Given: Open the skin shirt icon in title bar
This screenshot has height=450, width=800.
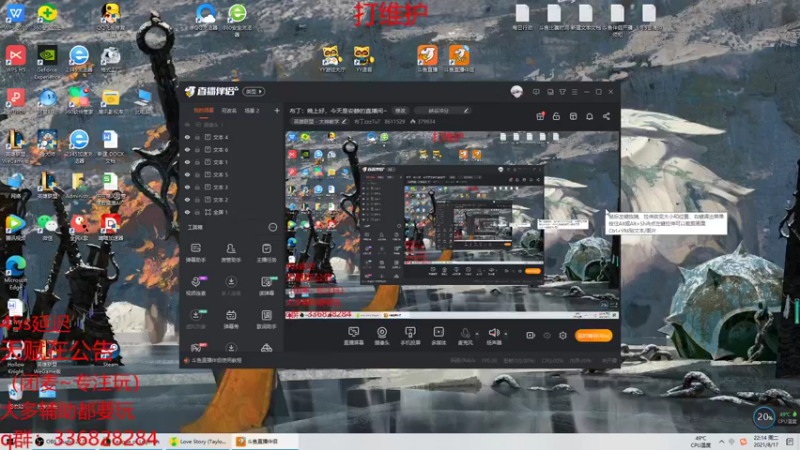Looking at the screenshot, I should point(562,92).
